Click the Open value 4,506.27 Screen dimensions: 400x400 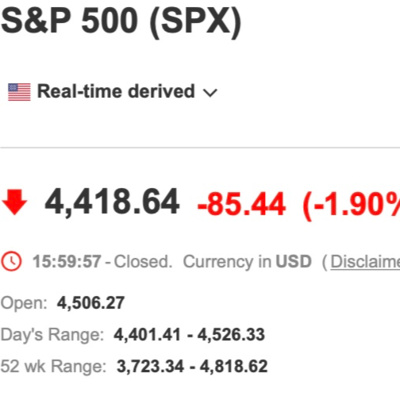coord(91,303)
